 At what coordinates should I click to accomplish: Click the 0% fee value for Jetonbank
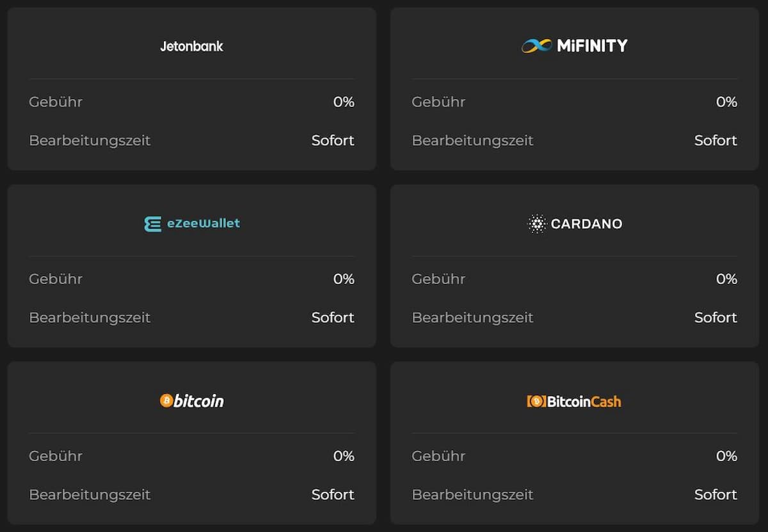click(x=344, y=102)
